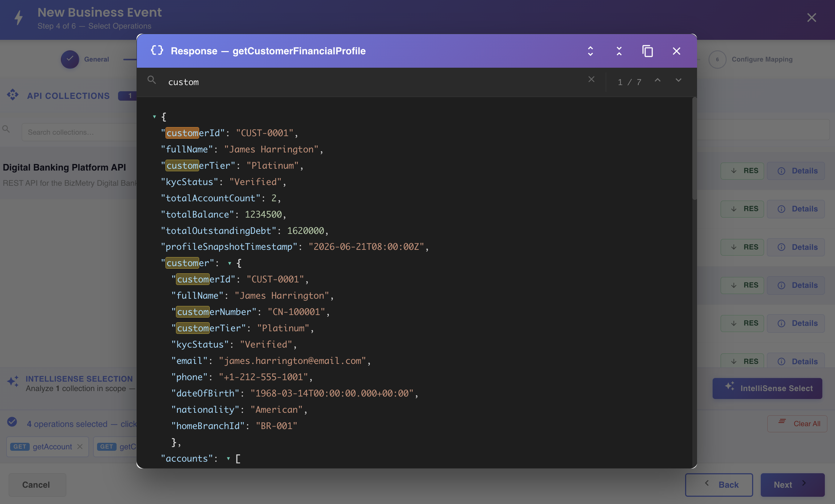
Task: Close the New Business Event wizard
Action: click(x=811, y=18)
